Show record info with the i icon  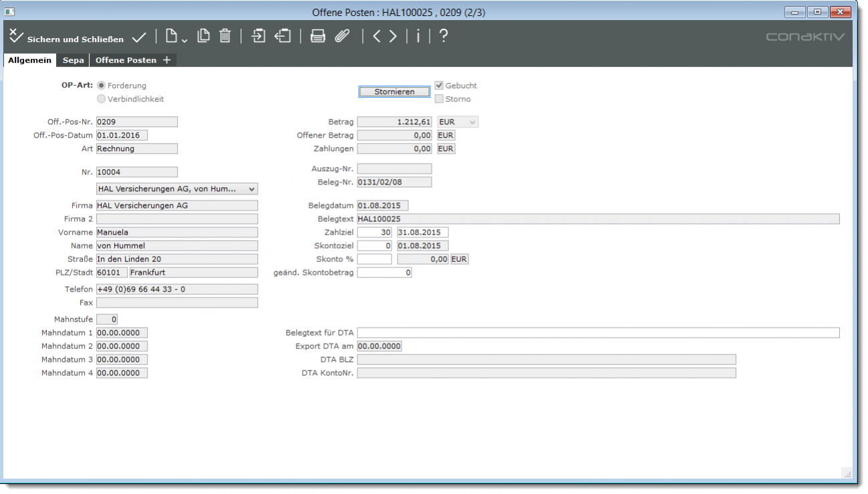pyautogui.click(x=418, y=36)
